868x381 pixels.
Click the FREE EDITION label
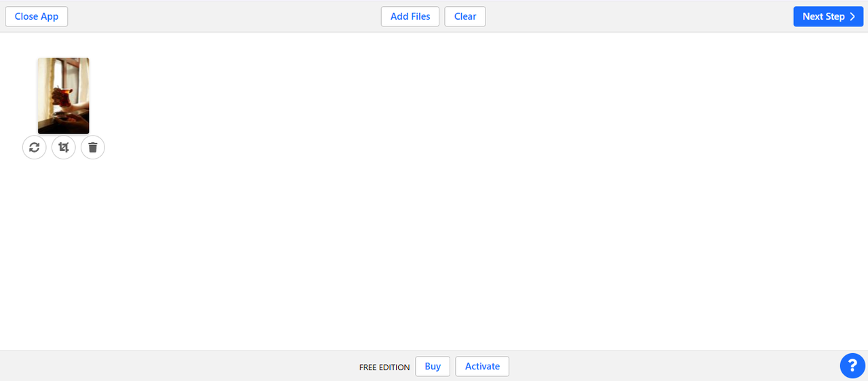click(384, 367)
